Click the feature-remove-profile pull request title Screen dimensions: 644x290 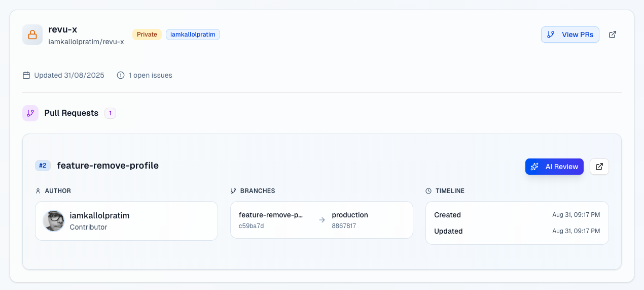point(108,166)
